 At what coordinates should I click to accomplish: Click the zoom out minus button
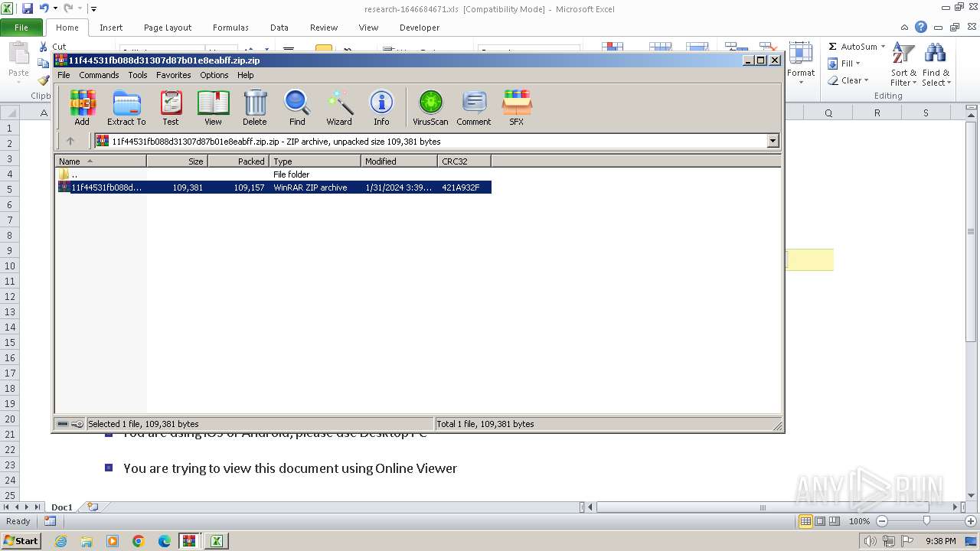[881, 521]
